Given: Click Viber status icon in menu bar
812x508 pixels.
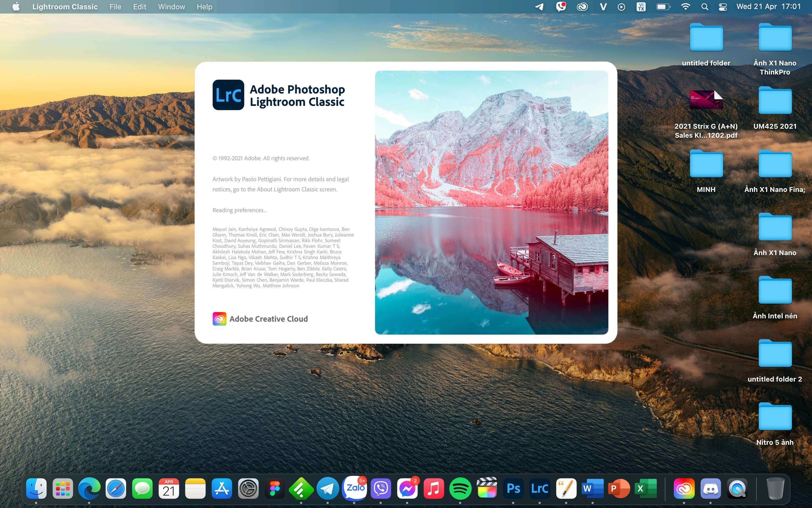Looking at the screenshot, I should [x=561, y=7].
